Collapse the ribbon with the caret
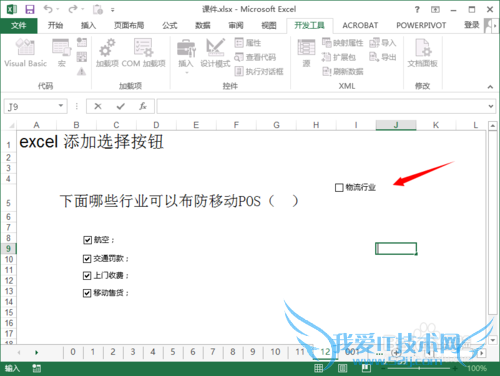The width and height of the screenshot is (500, 376). coord(490,87)
